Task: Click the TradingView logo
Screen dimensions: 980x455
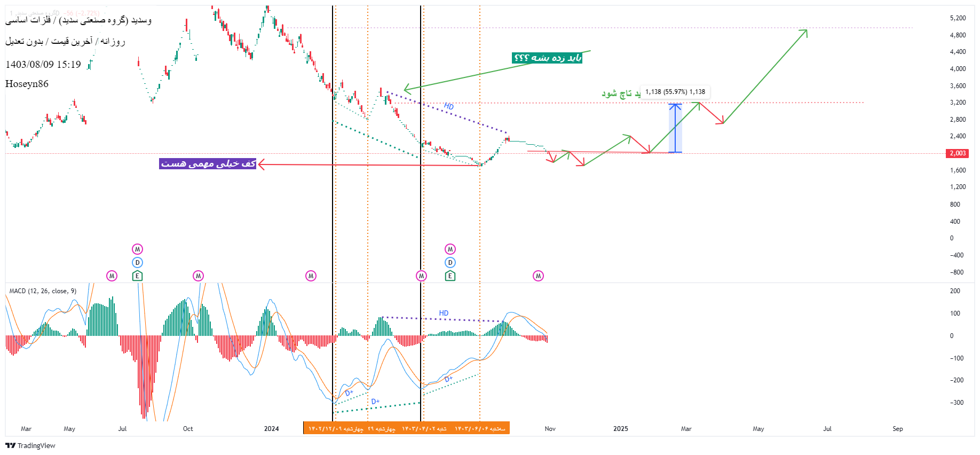Action: 30,445
